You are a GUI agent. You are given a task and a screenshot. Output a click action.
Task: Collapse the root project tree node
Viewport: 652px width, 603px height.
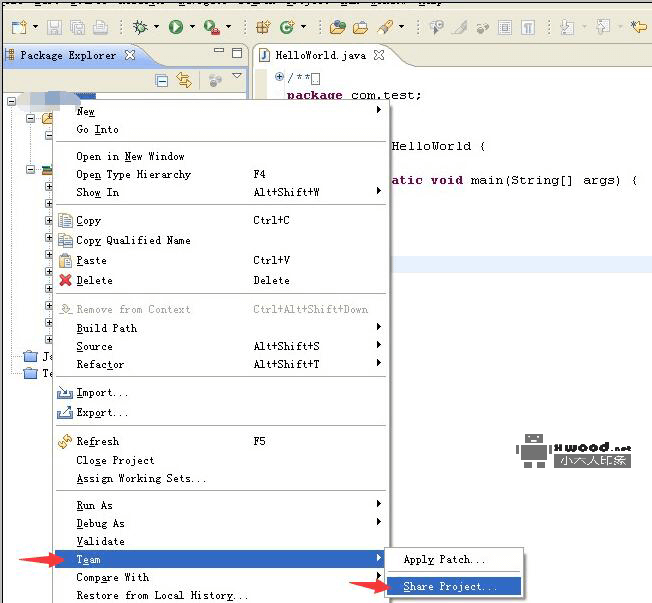tap(12, 101)
